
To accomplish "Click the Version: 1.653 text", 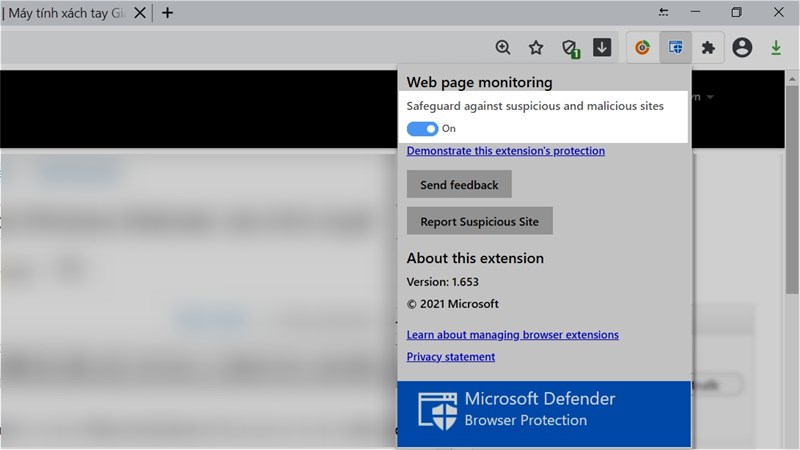I will (443, 282).
